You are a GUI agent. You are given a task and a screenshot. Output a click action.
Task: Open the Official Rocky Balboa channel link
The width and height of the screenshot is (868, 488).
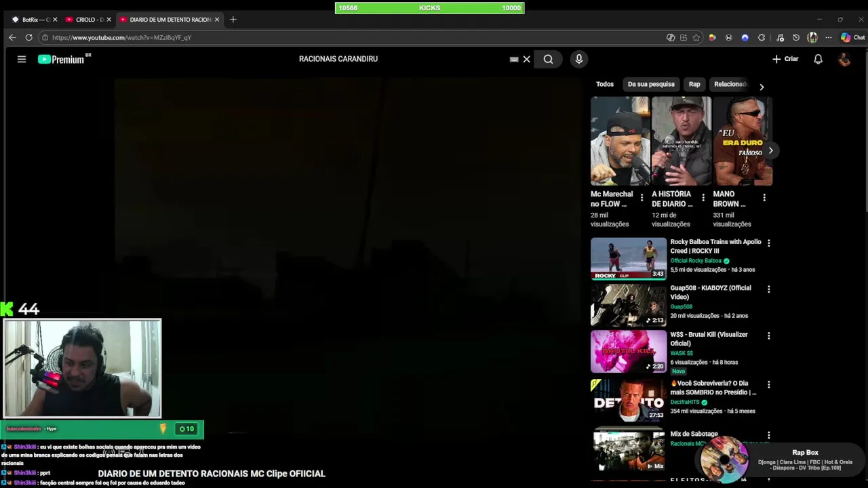pos(696,261)
